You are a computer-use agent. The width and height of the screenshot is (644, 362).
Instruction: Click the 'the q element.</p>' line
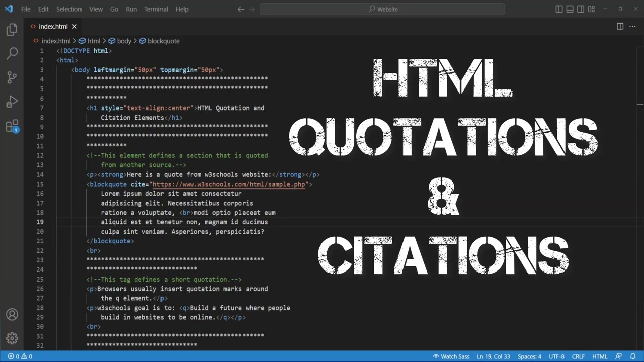[x=134, y=299]
